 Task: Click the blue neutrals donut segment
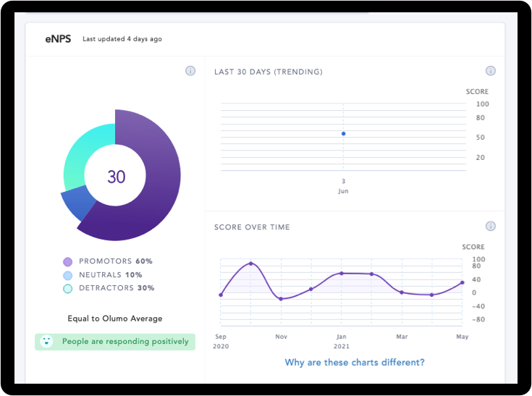79,203
